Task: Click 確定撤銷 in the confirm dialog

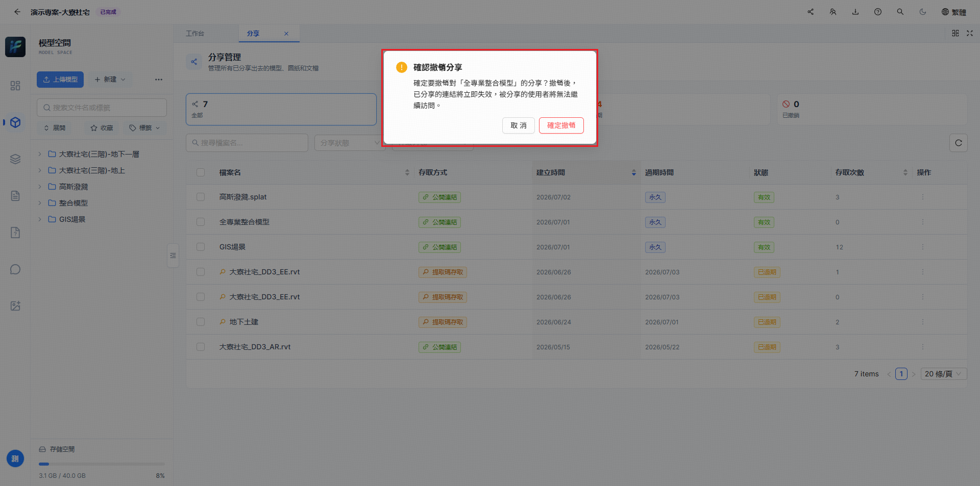Action: click(x=561, y=125)
